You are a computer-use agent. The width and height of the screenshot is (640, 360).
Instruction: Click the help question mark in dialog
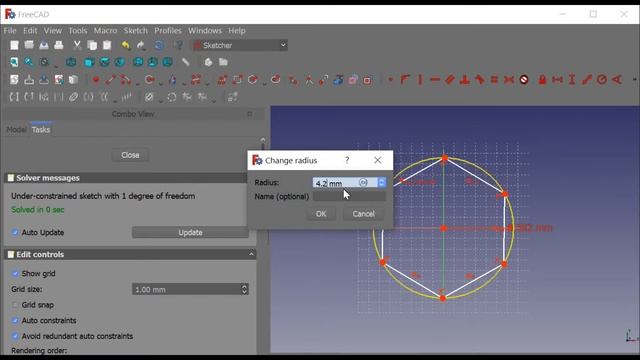[x=347, y=160]
